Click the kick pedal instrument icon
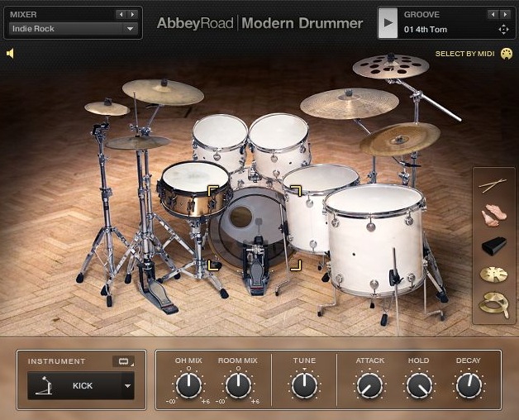 click(x=44, y=385)
